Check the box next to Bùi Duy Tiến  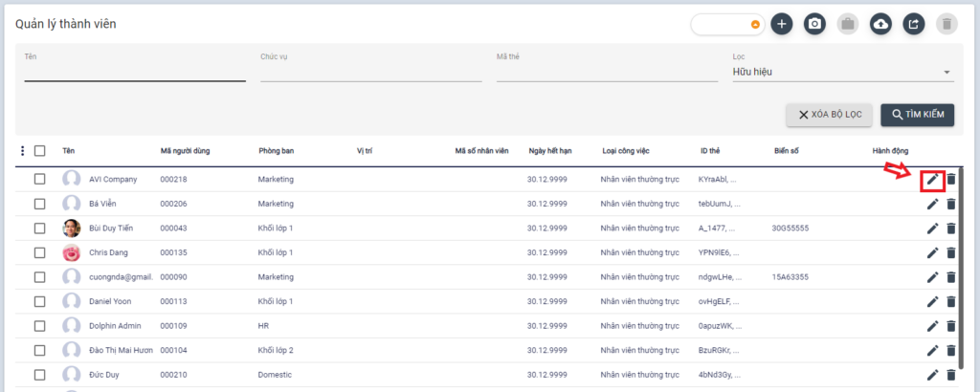point(40,228)
